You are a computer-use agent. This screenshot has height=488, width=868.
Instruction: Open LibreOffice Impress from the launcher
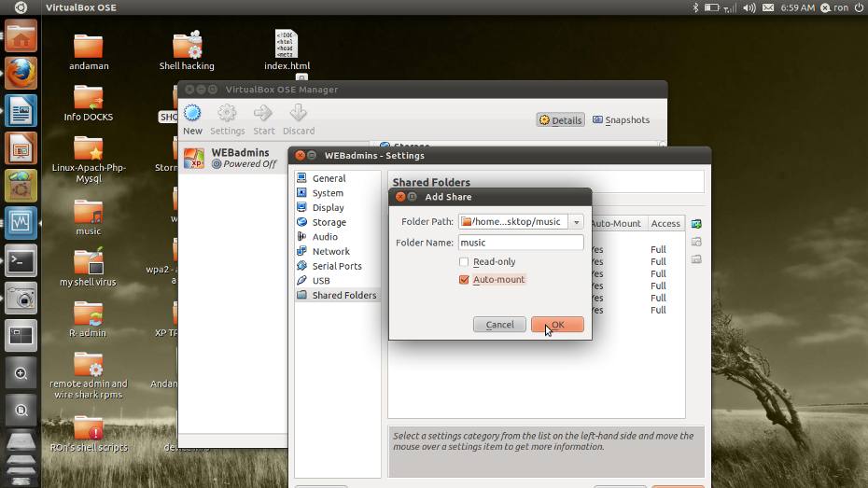(21, 148)
